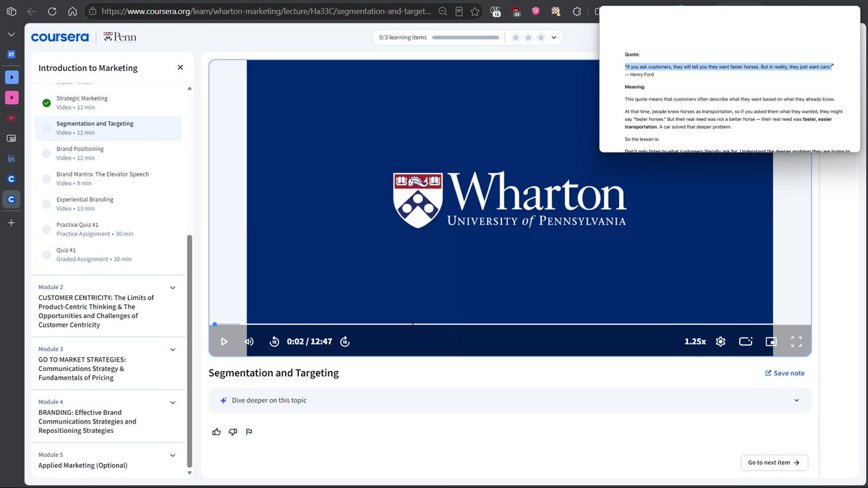Viewport: 868px width, 488px height.
Task: Switch to the YouTube tab
Action: click(11, 118)
